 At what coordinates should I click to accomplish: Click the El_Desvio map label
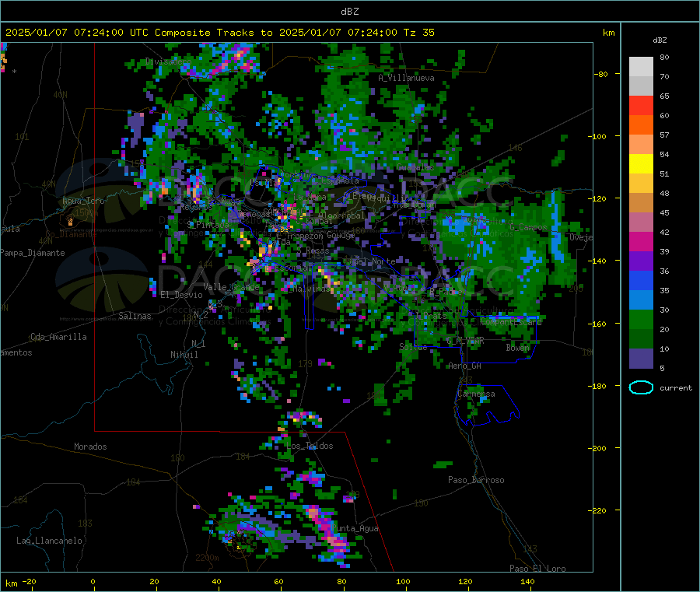coord(181,295)
